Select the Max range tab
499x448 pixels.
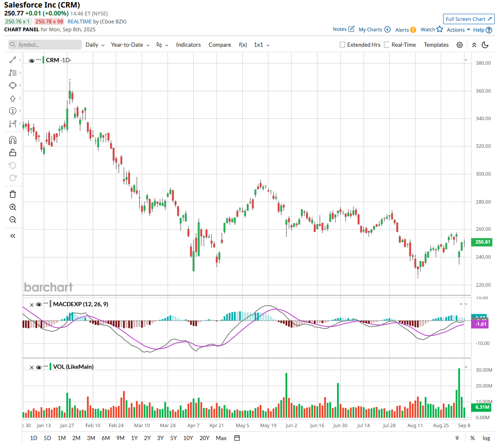pos(221,438)
